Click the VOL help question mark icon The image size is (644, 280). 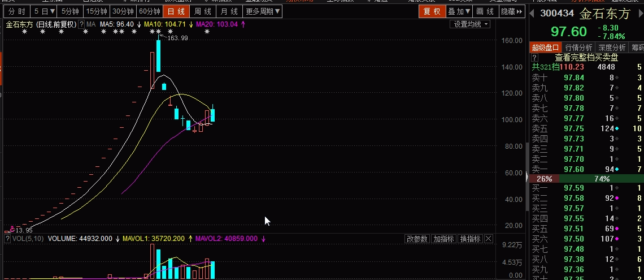(7, 239)
